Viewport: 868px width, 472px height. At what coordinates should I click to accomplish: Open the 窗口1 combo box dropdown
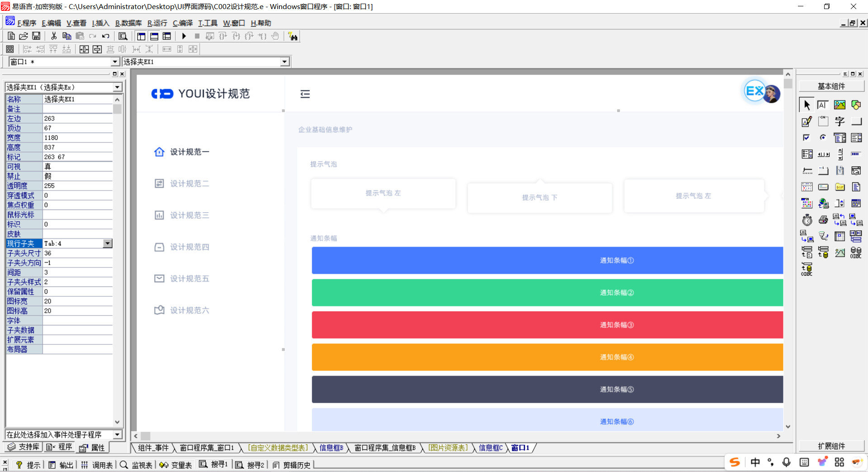[x=115, y=62]
